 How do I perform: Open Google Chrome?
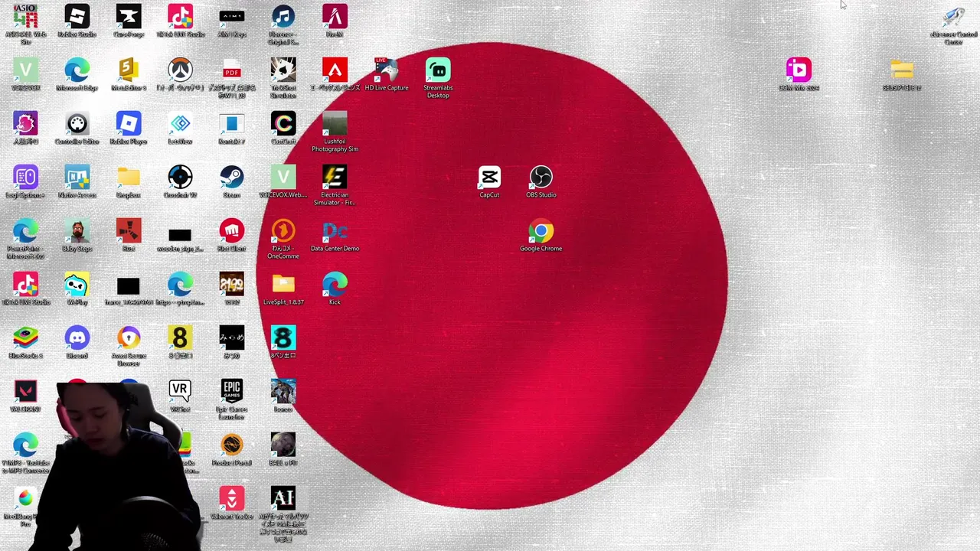[541, 235]
